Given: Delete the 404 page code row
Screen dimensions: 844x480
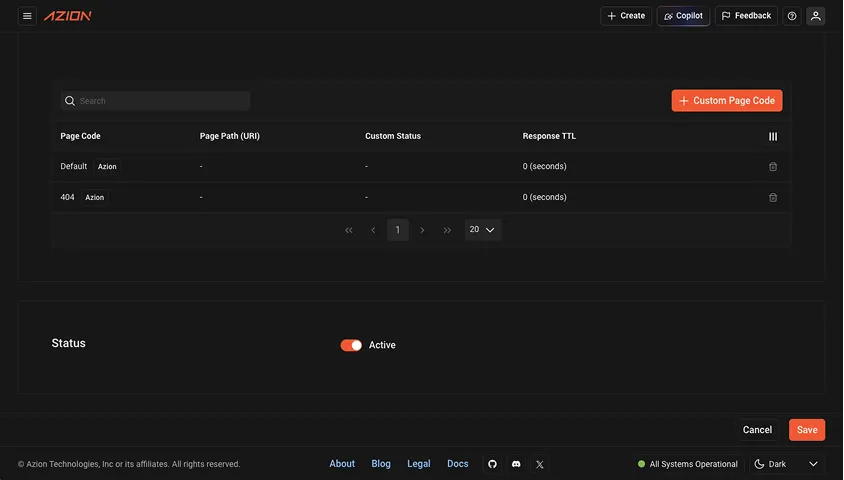Looking at the screenshot, I should click(x=773, y=198).
